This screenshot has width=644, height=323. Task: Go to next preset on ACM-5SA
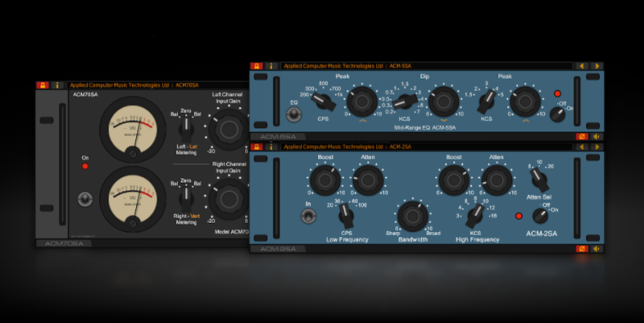pos(597,66)
